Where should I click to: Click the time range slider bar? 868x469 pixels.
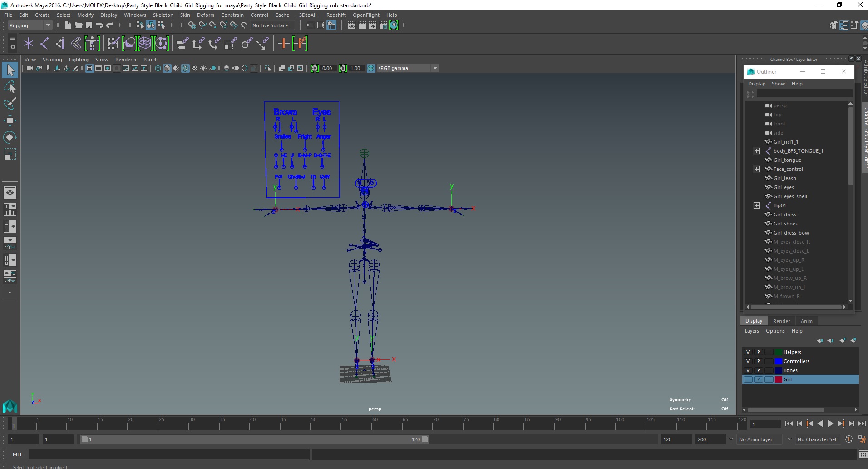(254, 439)
